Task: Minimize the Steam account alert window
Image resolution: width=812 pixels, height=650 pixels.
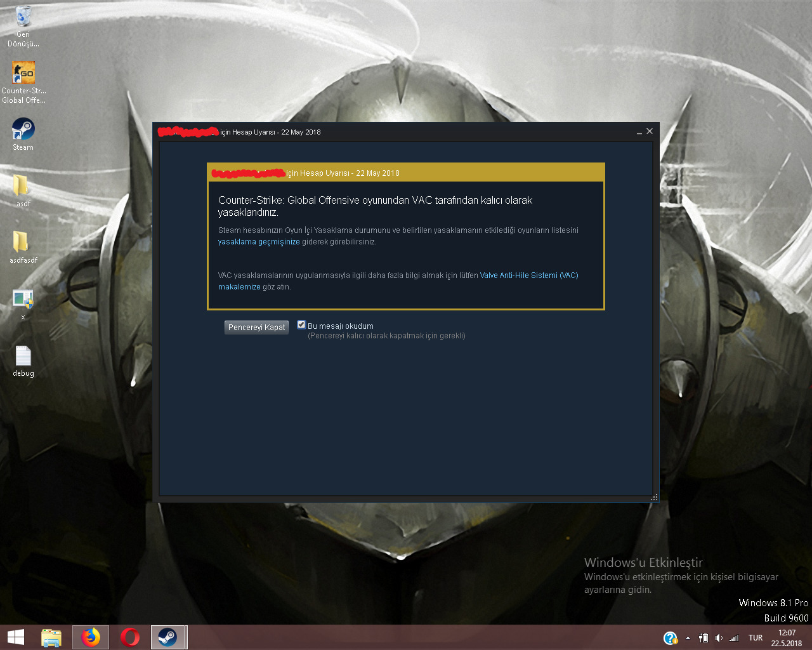Action: coord(639,131)
